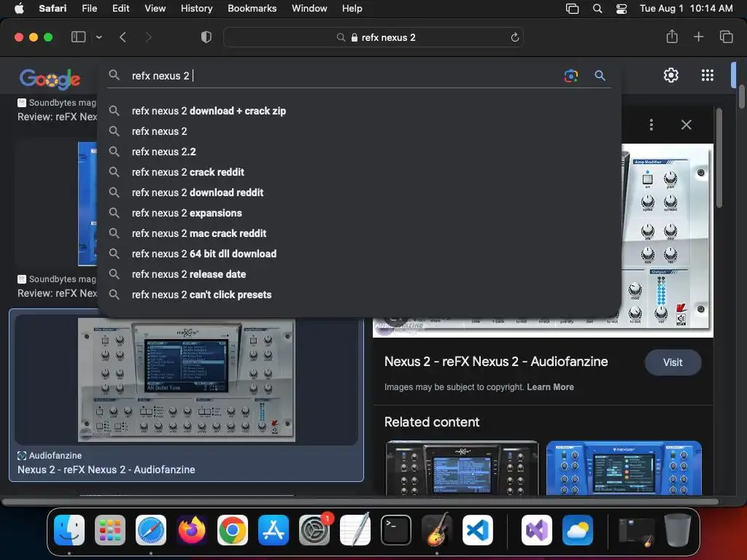Image resolution: width=747 pixels, height=560 pixels.
Task: Open the Share sheet
Action: [x=672, y=36]
